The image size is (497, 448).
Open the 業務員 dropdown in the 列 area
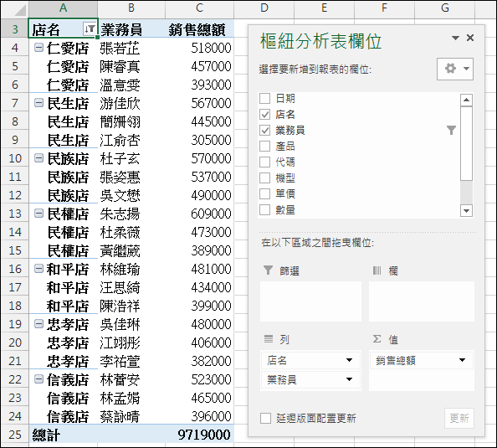click(x=349, y=379)
